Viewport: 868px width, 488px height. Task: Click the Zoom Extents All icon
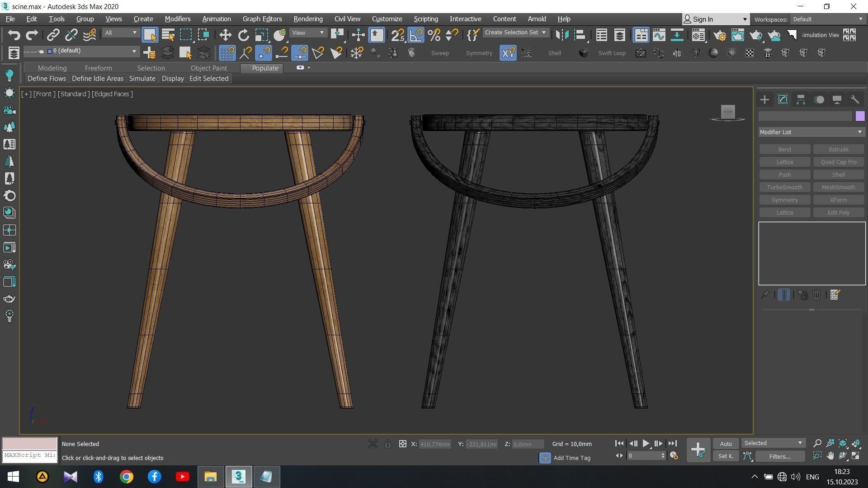pyautogui.click(x=856, y=443)
